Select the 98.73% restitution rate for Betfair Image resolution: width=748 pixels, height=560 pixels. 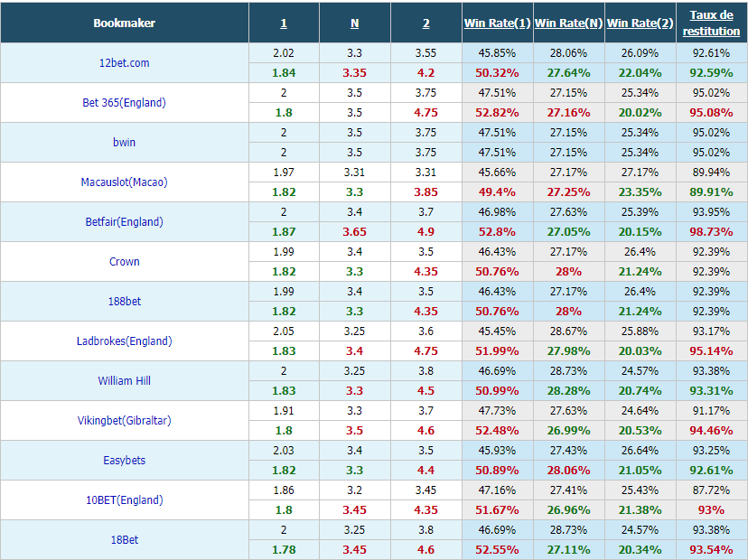711,232
